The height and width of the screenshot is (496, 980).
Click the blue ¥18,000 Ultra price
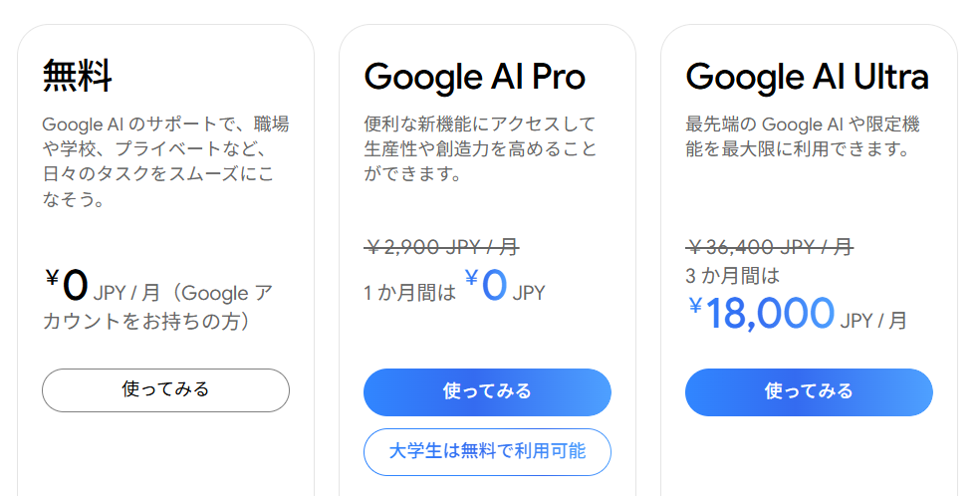click(762, 313)
